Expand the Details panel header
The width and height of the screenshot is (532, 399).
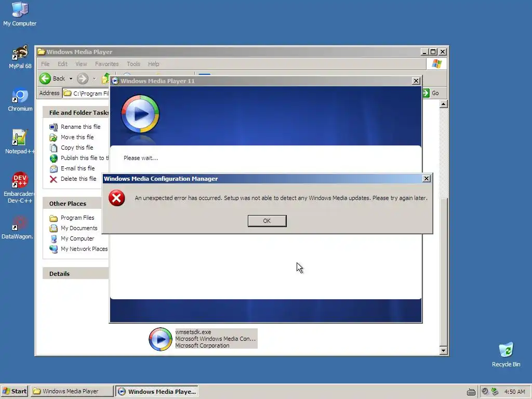76,274
